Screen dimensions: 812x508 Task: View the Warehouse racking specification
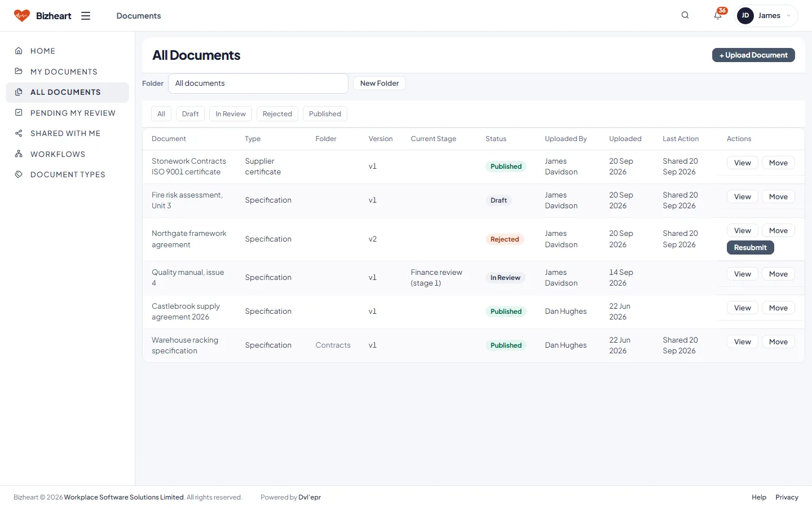(x=742, y=342)
